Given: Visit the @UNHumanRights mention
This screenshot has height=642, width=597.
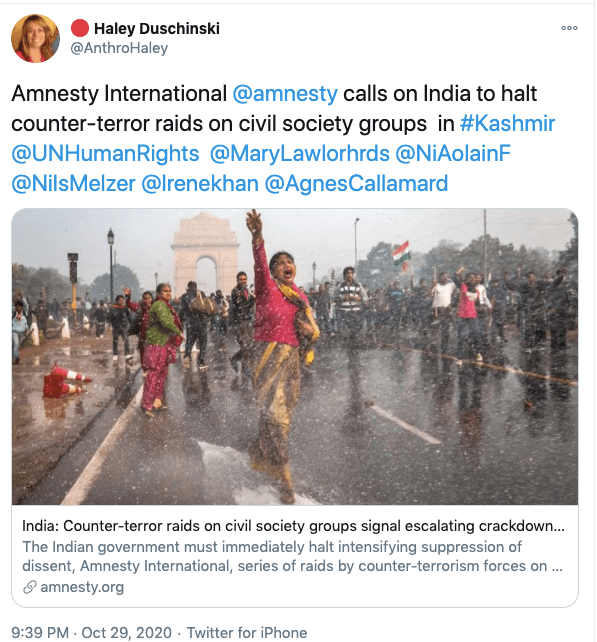Looking at the screenshot, I should 105,154.
